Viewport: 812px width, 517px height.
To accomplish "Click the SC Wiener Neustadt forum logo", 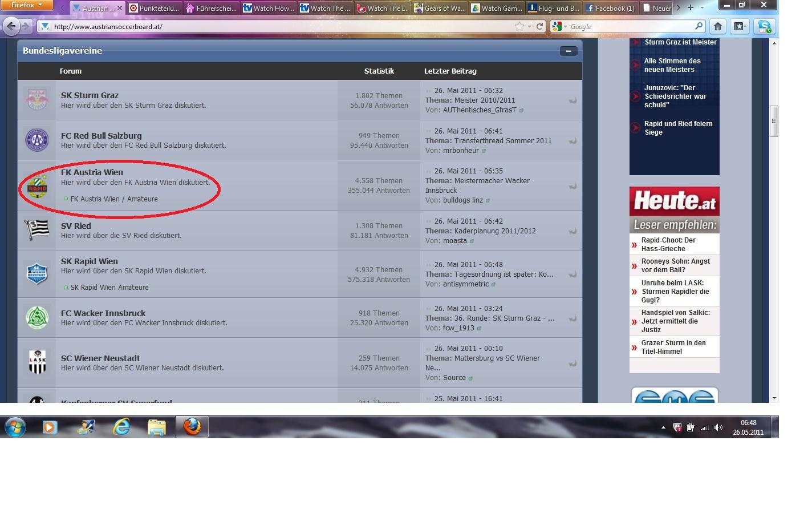I will 37,362.
